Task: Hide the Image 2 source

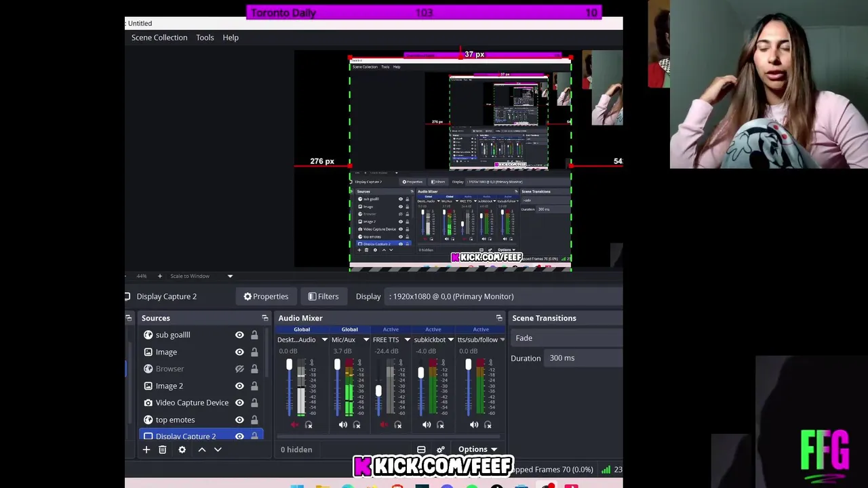Action: (239, 386)
